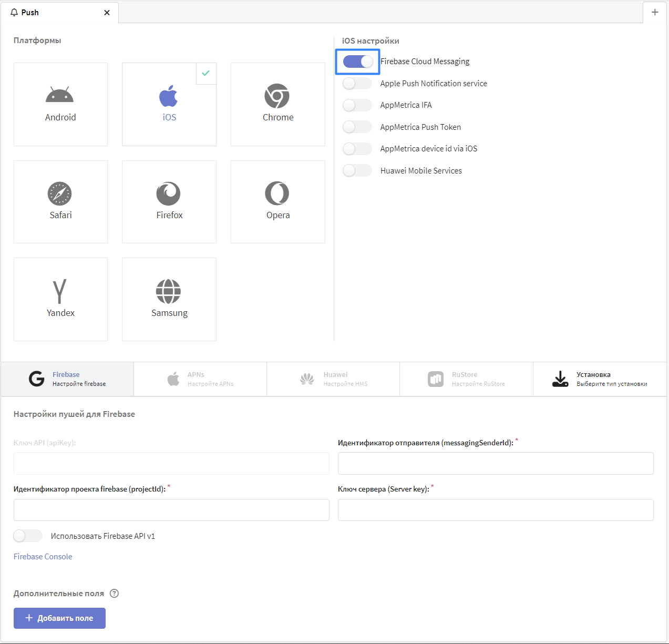Enable Huawei Mobile Services toggle
Viewport: 669px width, 644px height.
357,171
